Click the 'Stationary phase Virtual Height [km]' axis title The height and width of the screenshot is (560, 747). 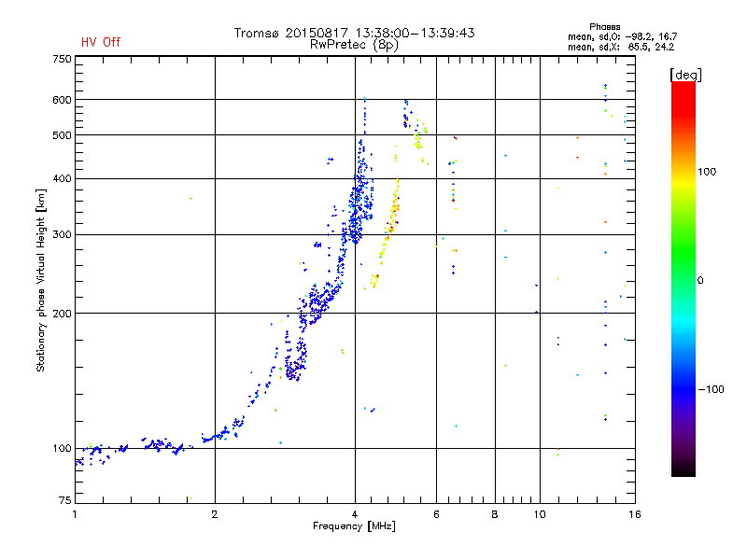pyautogui.click(x=40, y=280)
